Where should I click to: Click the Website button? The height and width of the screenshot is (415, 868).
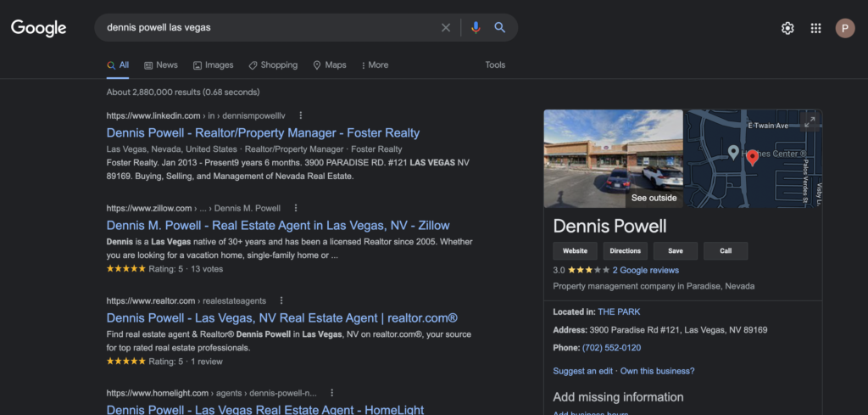pos(575,251)
